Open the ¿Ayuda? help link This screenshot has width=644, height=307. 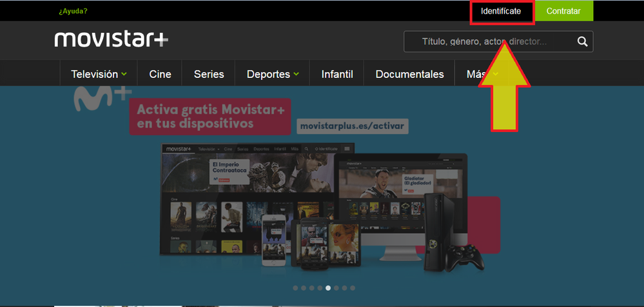[x=73, y=12]
